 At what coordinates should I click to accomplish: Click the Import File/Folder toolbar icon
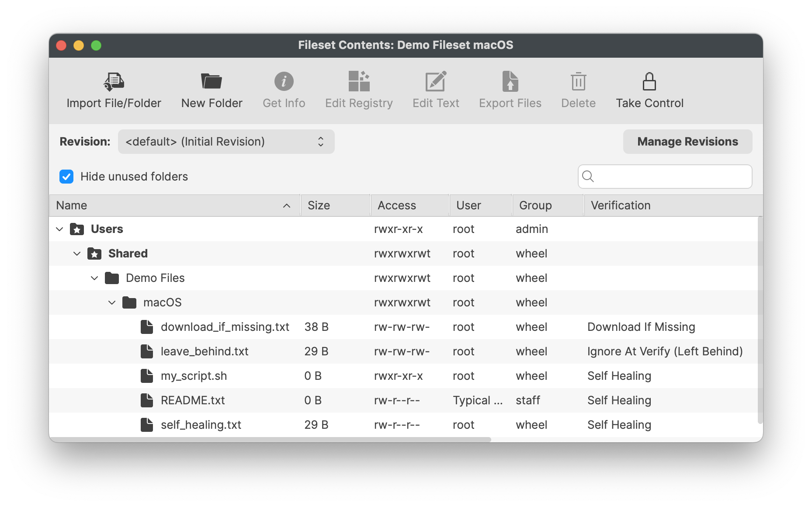coord(114,82)
